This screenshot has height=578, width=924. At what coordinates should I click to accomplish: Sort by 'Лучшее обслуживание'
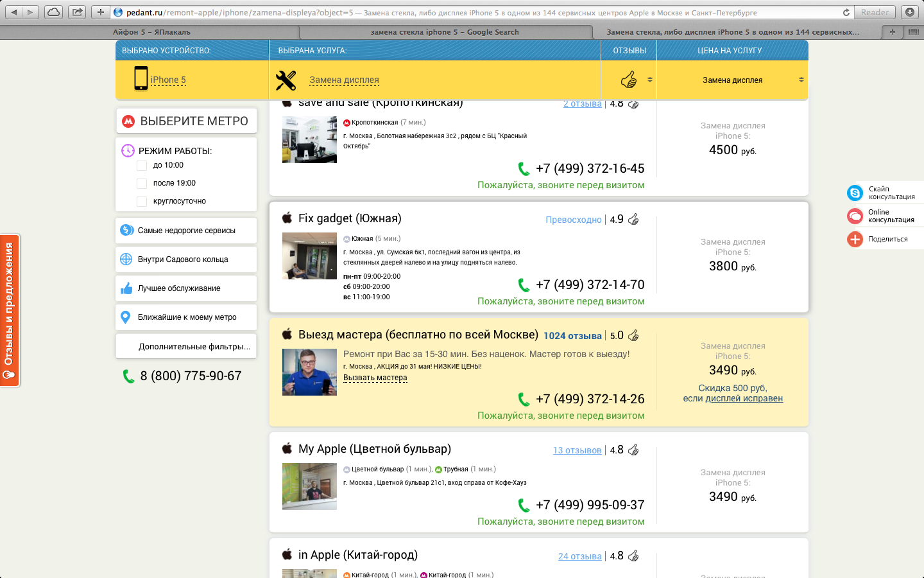tap(186, 288)
